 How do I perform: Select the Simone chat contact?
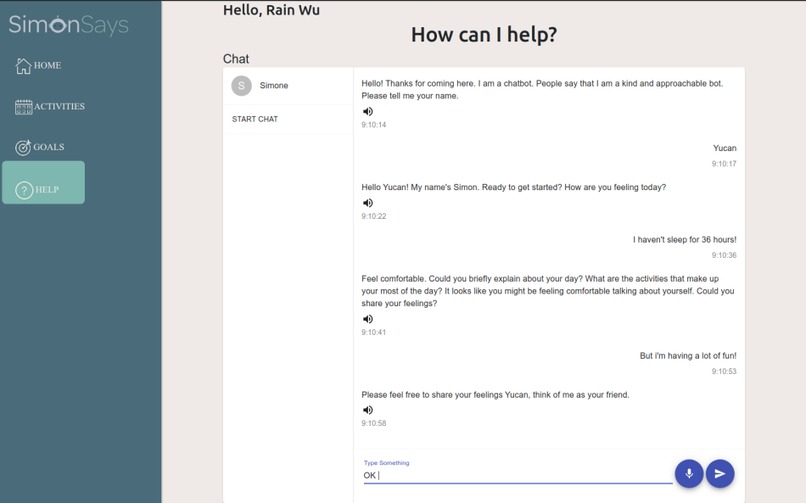[288, 86]
